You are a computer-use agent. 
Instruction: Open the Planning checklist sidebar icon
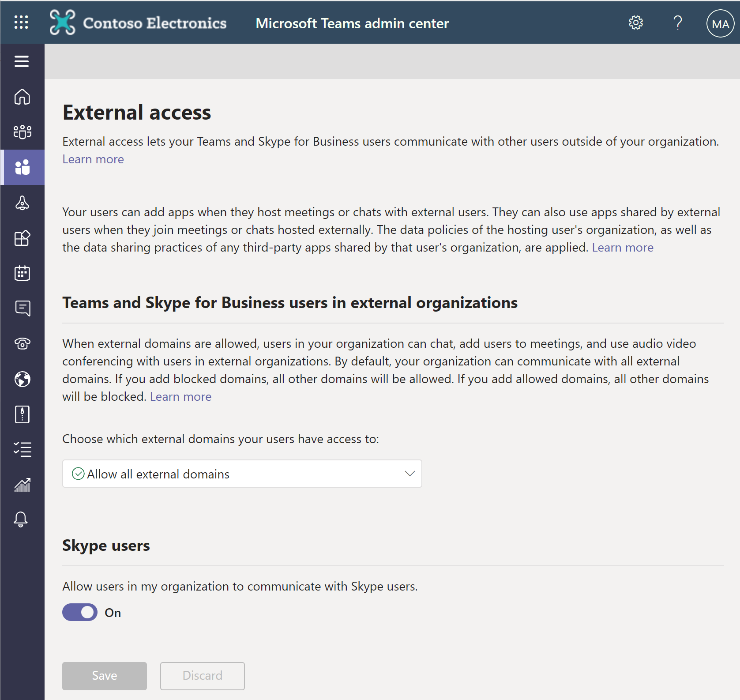[22, 449]
